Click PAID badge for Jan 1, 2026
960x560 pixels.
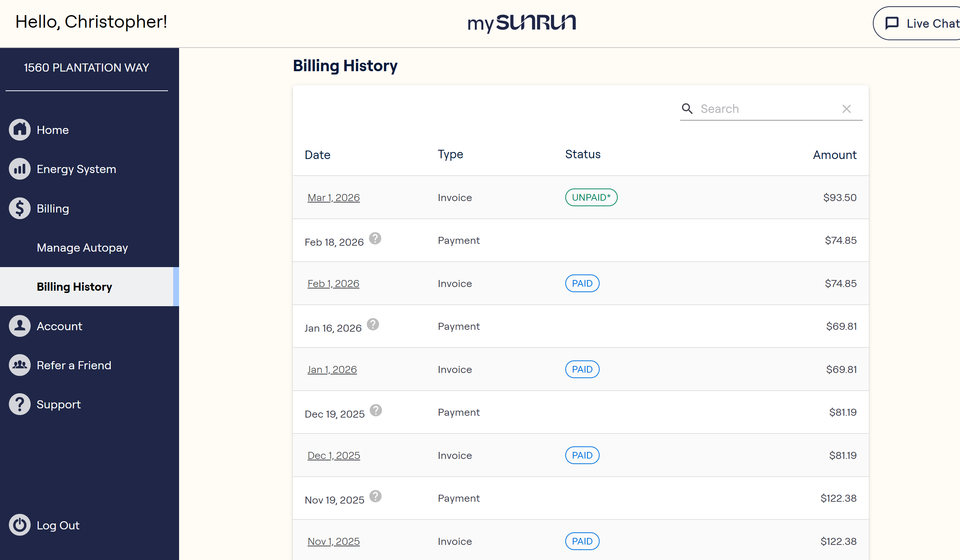(x=582, y=369)
